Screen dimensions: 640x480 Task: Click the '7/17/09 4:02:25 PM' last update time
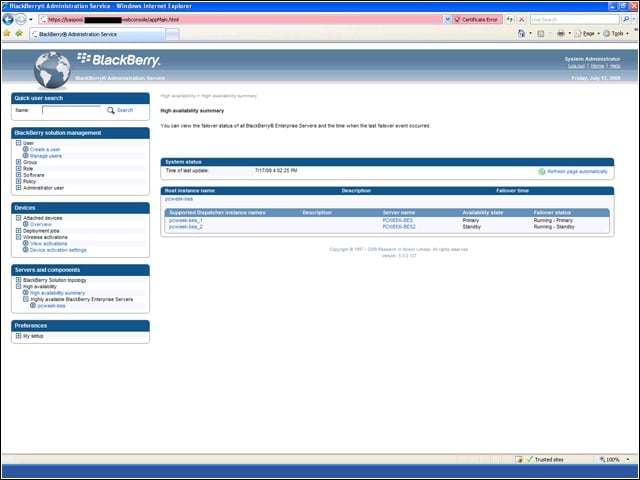coord(276,171)
